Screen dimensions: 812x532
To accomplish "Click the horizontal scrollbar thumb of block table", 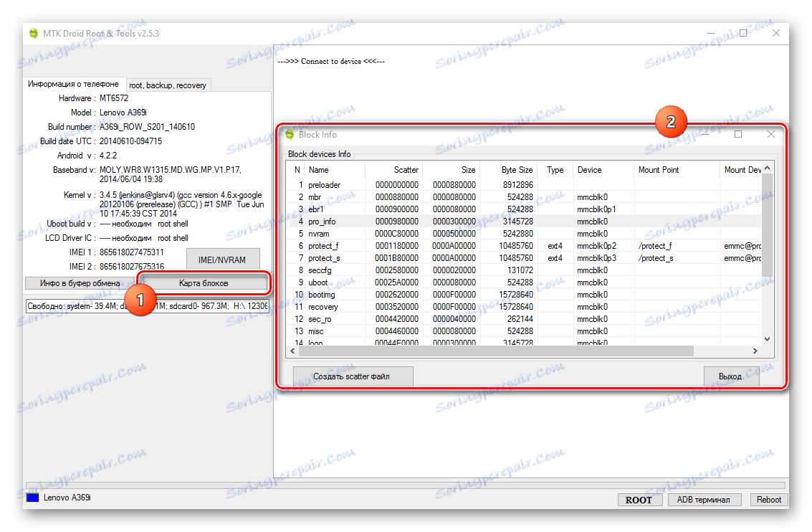I will (496, 351).
